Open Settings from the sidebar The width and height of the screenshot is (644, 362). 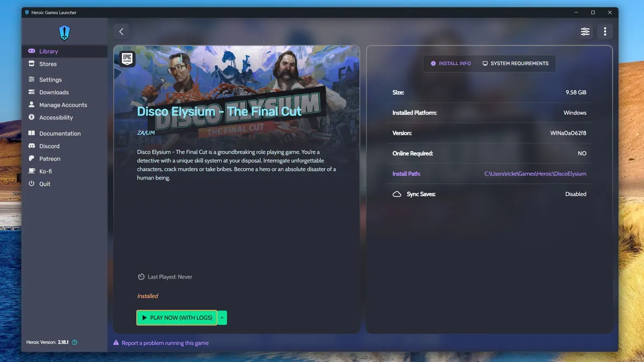64,79
